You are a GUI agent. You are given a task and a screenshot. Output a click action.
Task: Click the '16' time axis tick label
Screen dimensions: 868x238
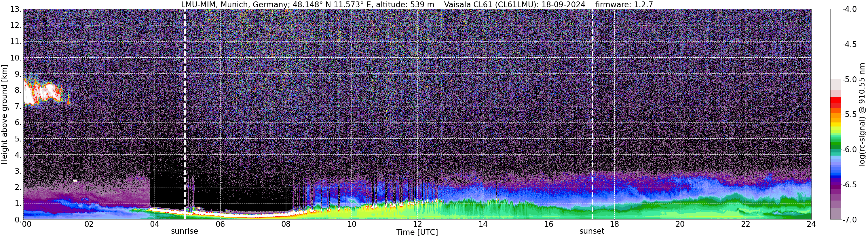click(548, 224)
